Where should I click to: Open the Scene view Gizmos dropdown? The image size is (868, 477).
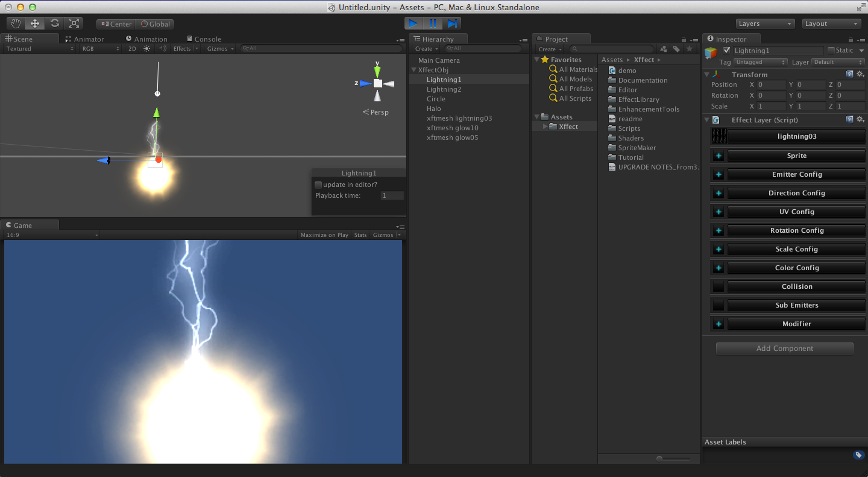(220, 49)
